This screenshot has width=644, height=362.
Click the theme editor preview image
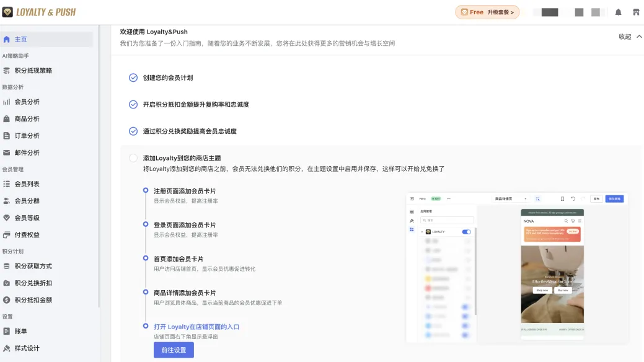point(517,268)
